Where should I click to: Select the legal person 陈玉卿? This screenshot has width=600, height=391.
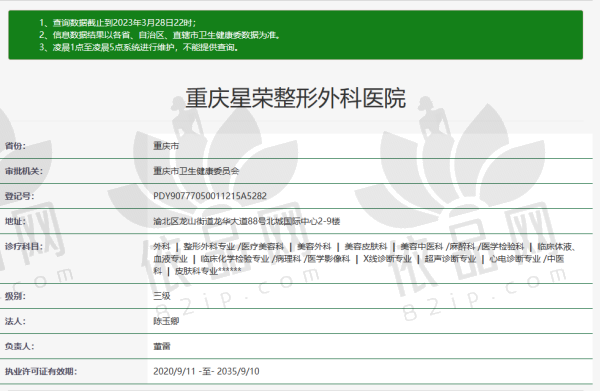166,321
